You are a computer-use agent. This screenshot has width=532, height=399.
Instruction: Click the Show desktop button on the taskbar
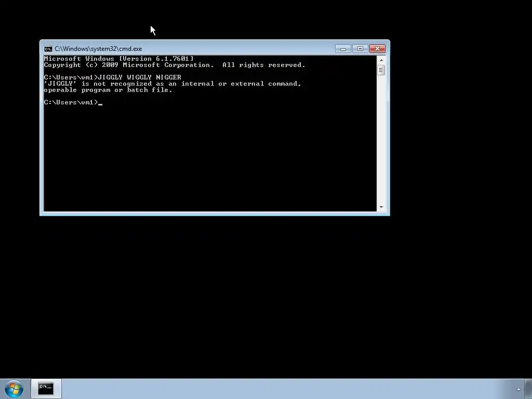(528, 389)
